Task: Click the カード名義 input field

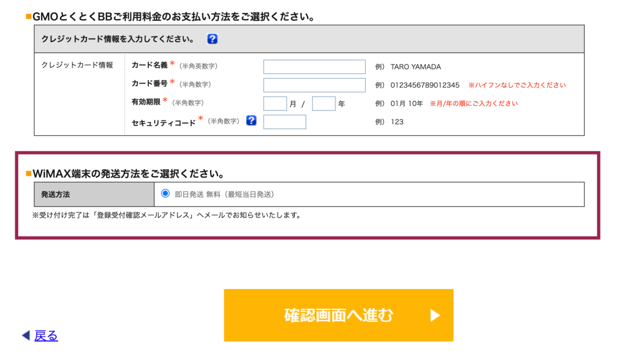Action: point(314,66)
